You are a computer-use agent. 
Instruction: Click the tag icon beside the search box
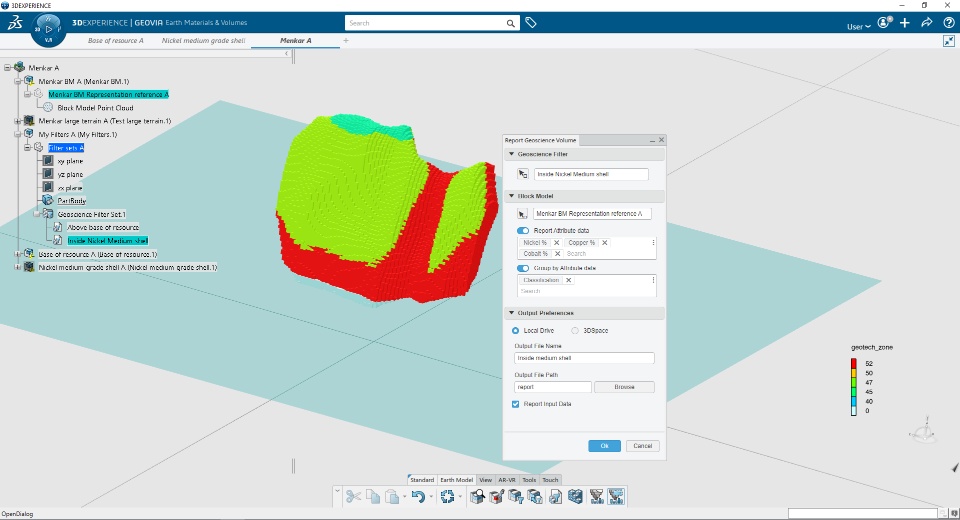tap(531, 23)
